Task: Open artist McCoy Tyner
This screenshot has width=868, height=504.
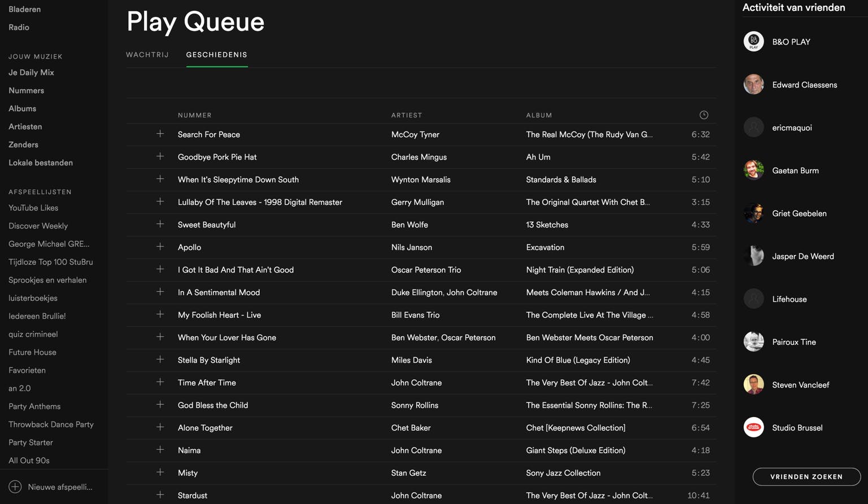Action: [x=416, y=134]
